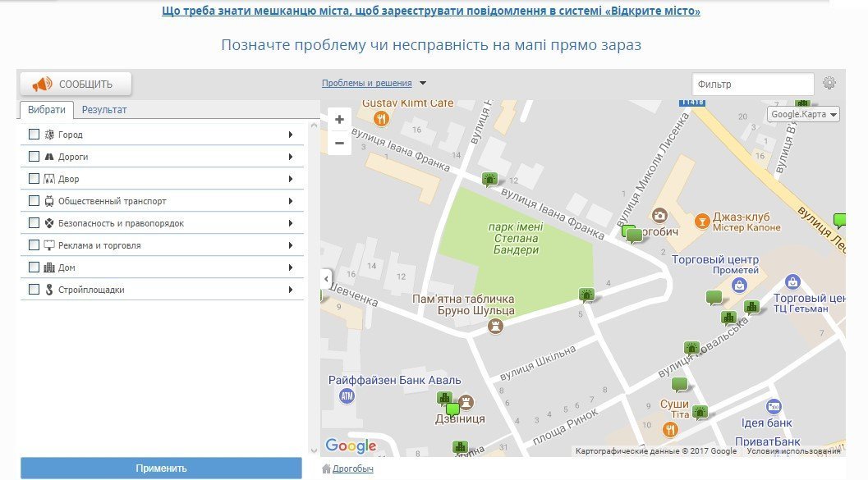Viewport: 868px width, 480px height.
Task: Click the trolleybus icon for Общественный транспорт
Action: [x=48, y=200]
